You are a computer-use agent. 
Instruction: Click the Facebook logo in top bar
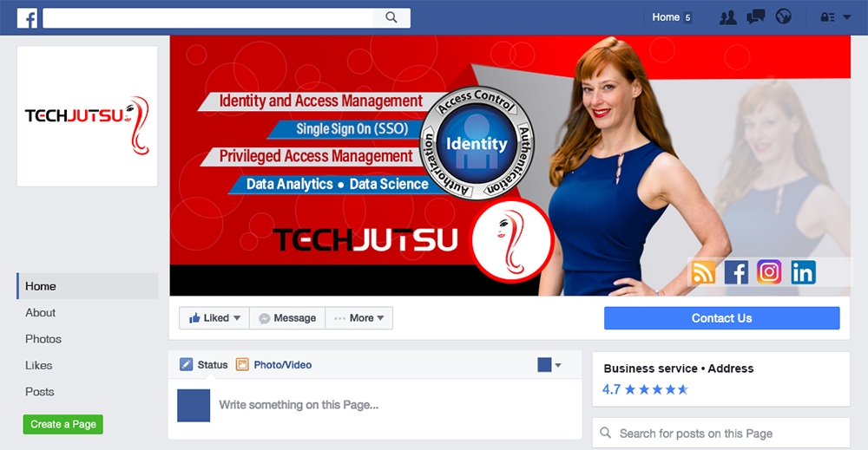coord(27,17)
